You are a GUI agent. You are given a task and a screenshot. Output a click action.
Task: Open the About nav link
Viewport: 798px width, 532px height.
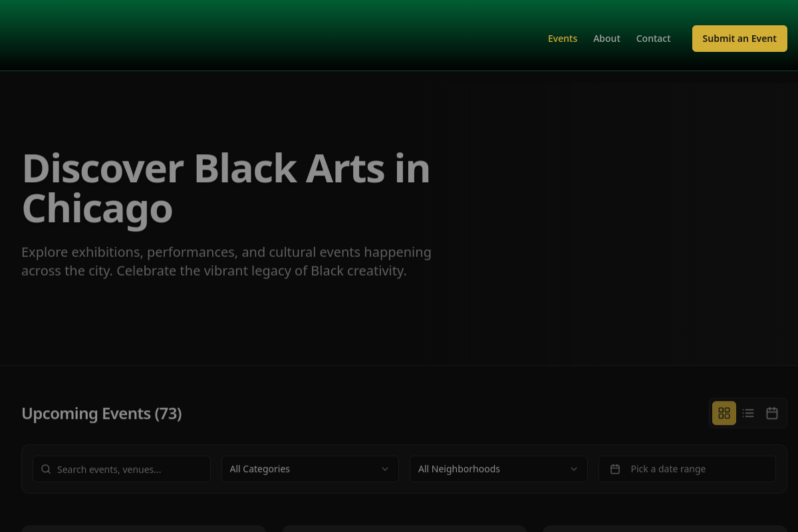click(x=606, y=39)
